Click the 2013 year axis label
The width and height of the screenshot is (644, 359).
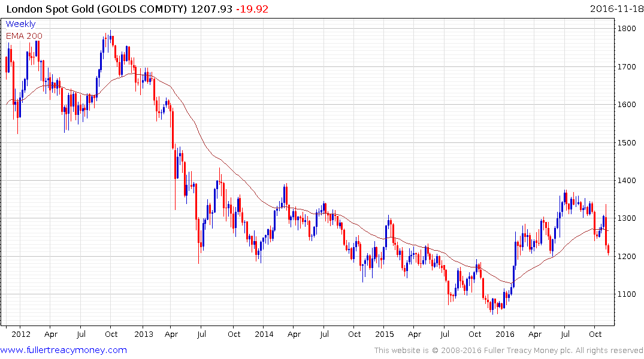point(144,334)
